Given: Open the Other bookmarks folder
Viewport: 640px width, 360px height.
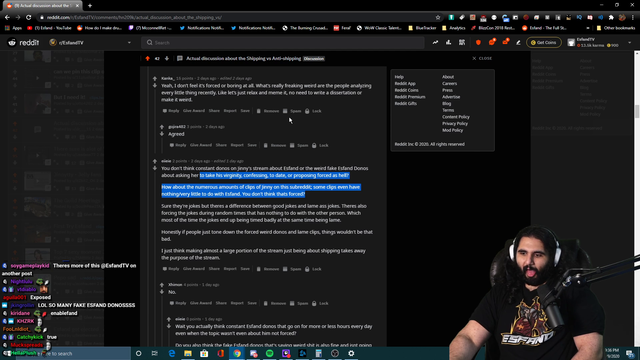Looking at the screenshot, I should pos(616,28).
